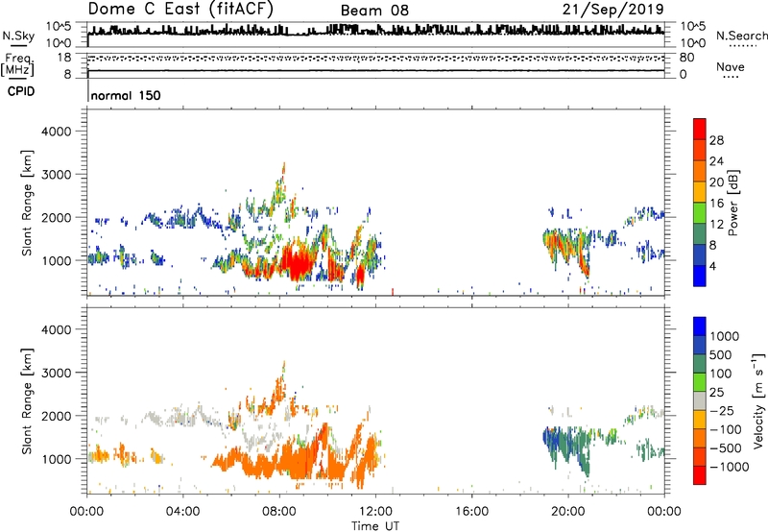This screenshot has height=532, width=768.
Task: Click the '08:00' time axis tick label
Action: (279, 512)
